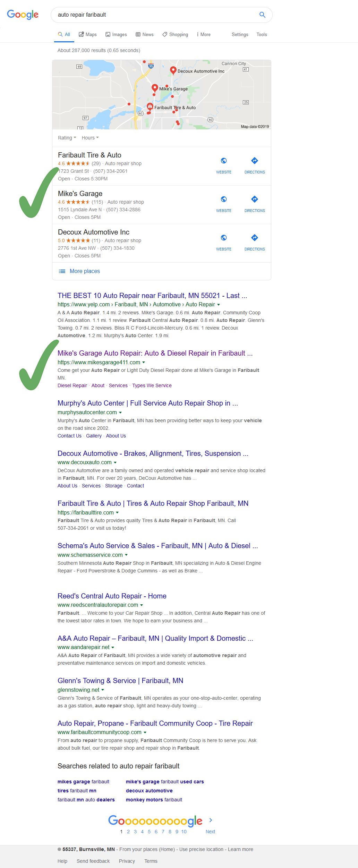
Task: Click the Mike's Garage map pin
Action: [x=155, y=88]
